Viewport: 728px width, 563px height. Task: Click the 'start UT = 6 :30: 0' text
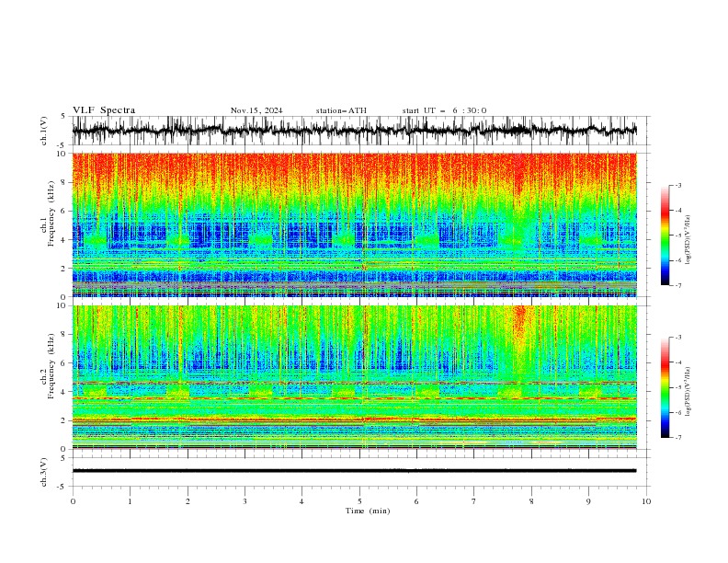coord(444,110)
